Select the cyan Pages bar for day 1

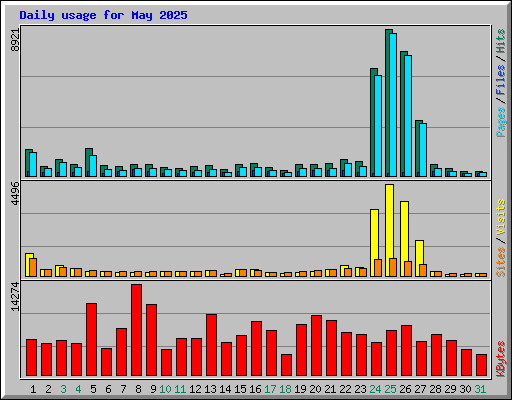point(33,164)
